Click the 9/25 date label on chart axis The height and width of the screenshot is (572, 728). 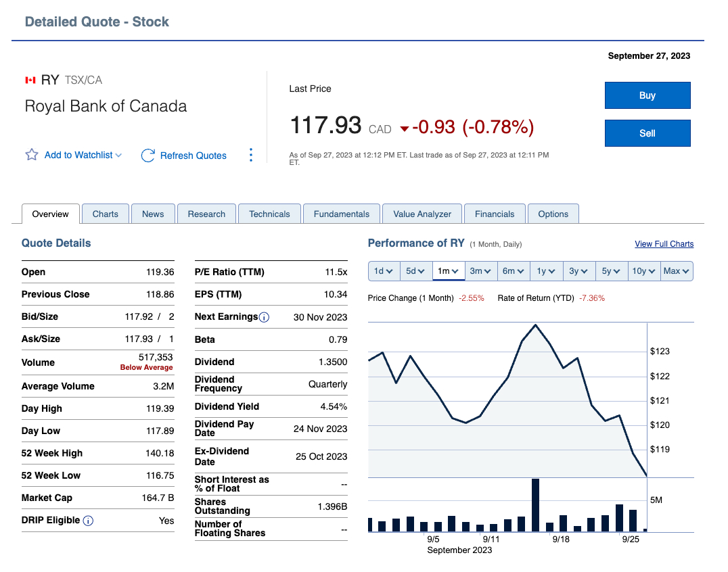[x=631, y=539]
